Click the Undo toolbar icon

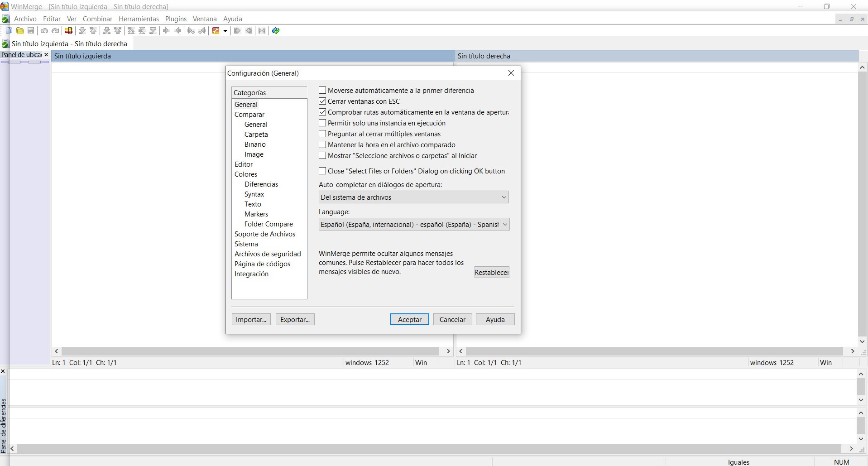(44, 31)
